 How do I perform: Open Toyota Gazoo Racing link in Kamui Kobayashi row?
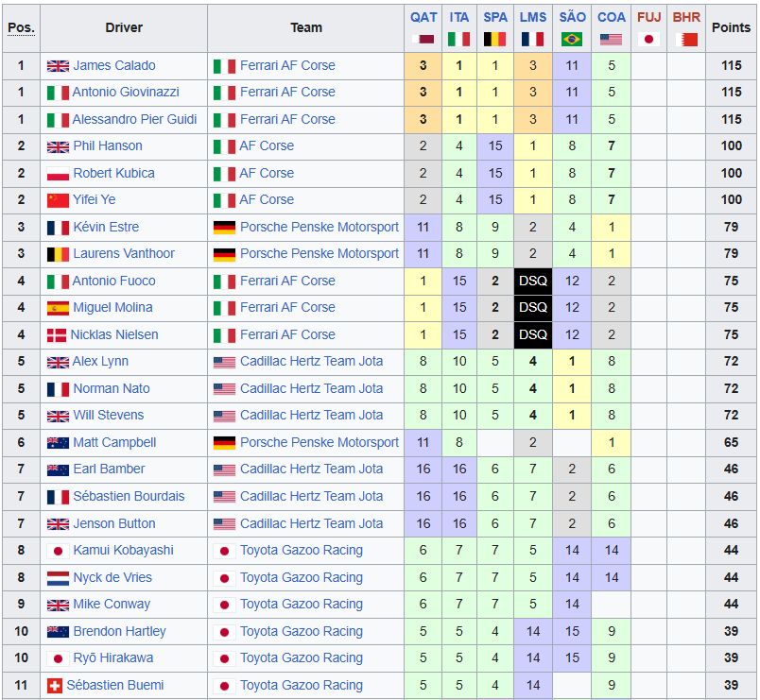(302, 551)
